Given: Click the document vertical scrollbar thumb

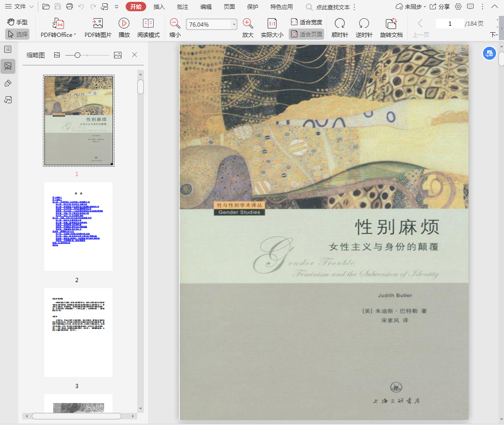Looking at the screenshot, I should (x=501, y=58).
